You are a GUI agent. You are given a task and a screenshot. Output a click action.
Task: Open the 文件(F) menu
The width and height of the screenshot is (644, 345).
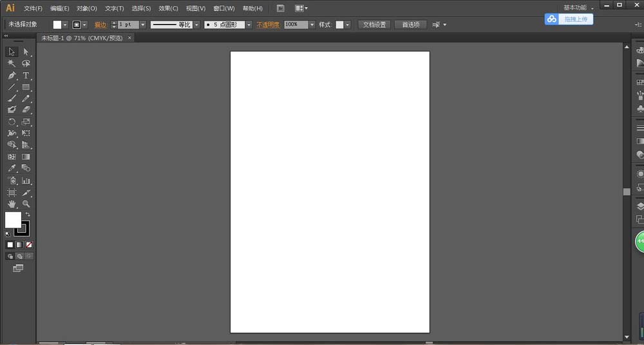pos(33,8)
